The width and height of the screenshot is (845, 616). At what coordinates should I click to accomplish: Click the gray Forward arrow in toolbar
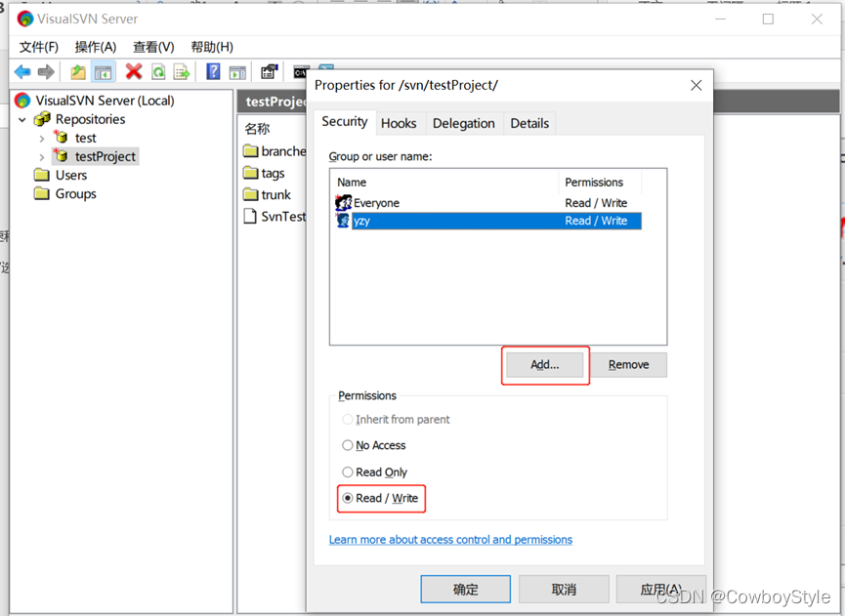tap(46, 71)
